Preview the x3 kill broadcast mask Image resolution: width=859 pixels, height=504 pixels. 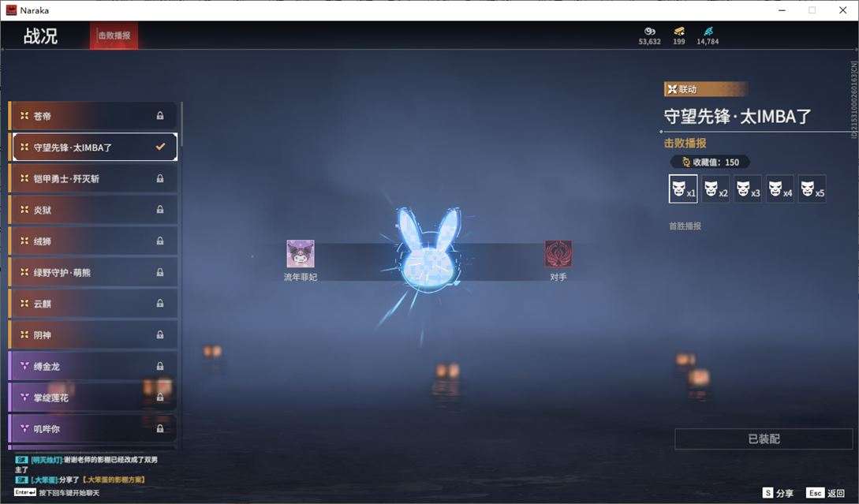pyautogui.click(x=748, y=189)
